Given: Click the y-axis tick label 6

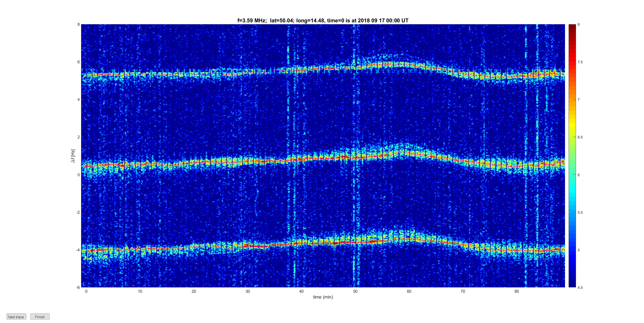Looking at the screenshot, I should [79, 62].
